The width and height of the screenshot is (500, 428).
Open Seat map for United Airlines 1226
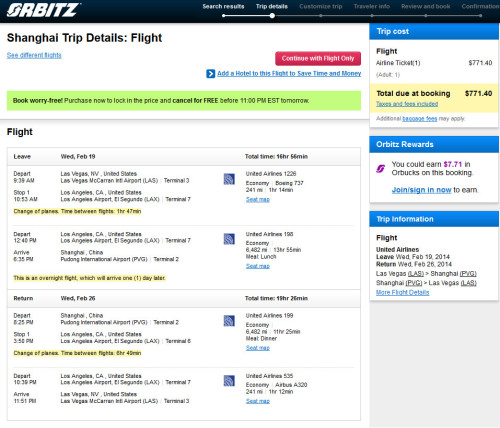coord(258,199)
